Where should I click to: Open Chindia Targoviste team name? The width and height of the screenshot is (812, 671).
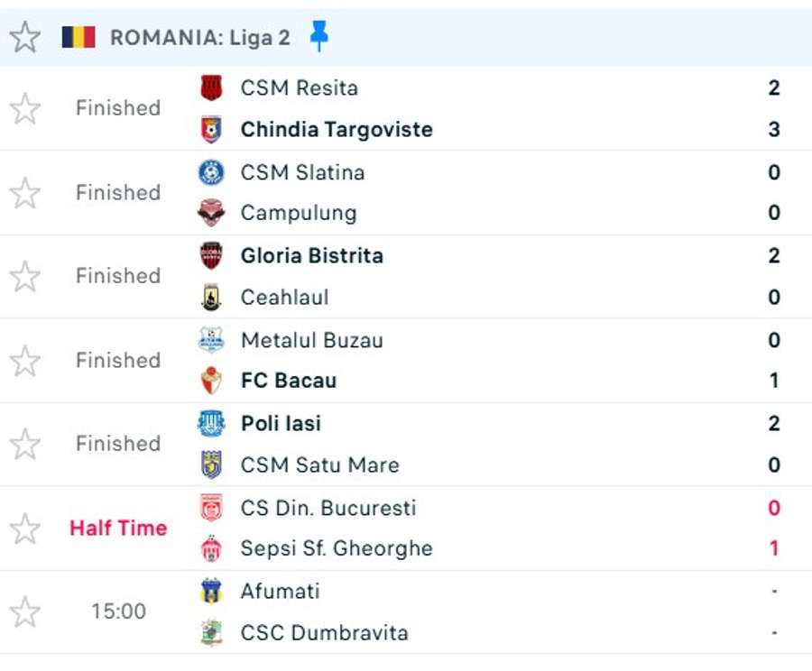(337, 130)
